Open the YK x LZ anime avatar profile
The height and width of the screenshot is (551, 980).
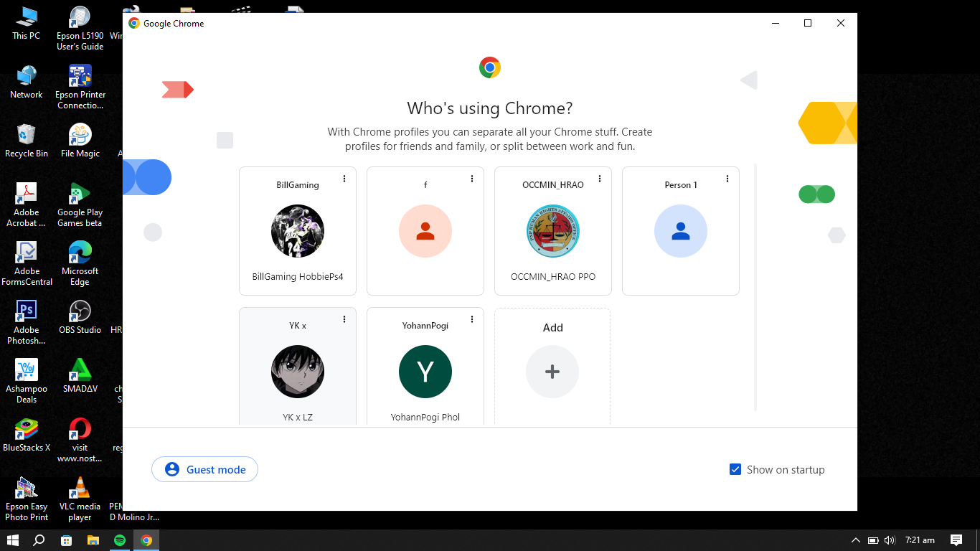pyautogui.click(x=298, y=372)
